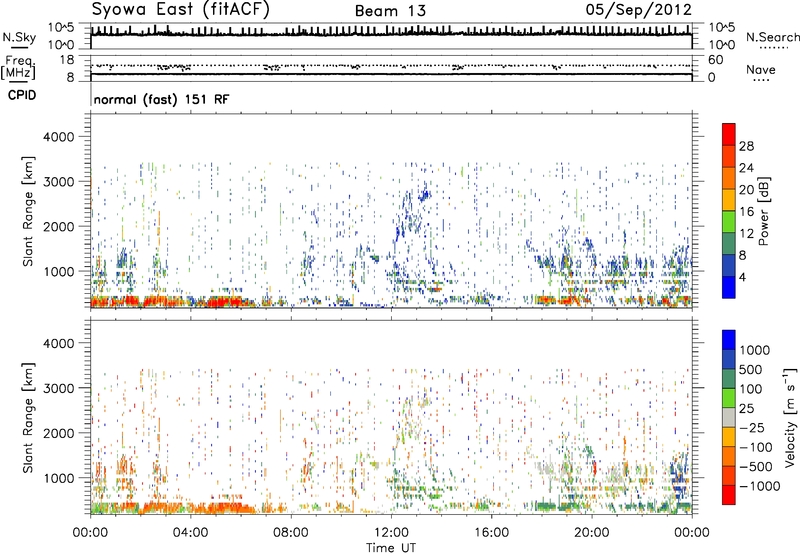
Task: Click the "-25" velocity colorbar tick label
Action: 752,428
